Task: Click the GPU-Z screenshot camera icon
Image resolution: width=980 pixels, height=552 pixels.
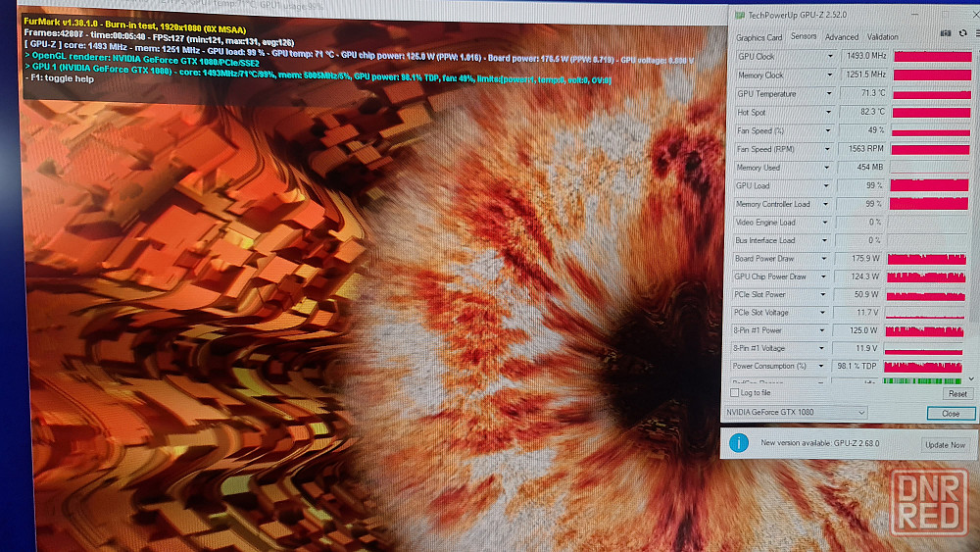Action: pyautogui.click(x=946, y=33)
